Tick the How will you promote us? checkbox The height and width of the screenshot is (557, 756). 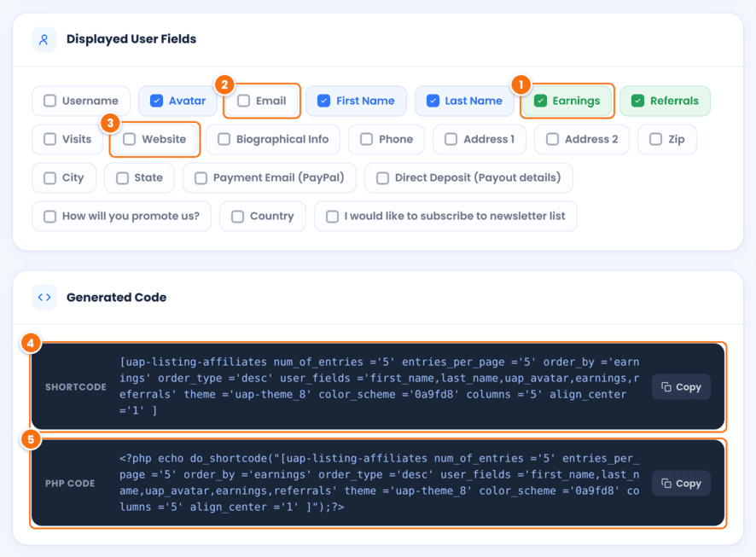point(49,217)
